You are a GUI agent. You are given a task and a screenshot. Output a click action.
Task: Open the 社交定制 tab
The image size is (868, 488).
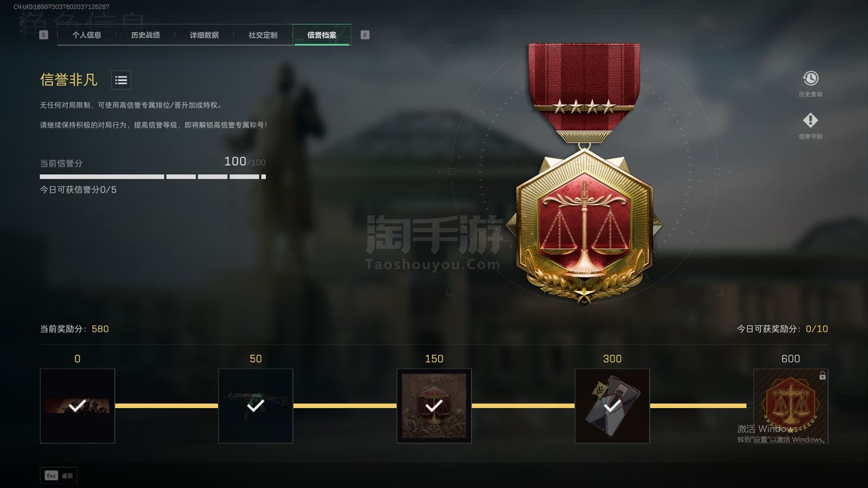tap(263, 35)
